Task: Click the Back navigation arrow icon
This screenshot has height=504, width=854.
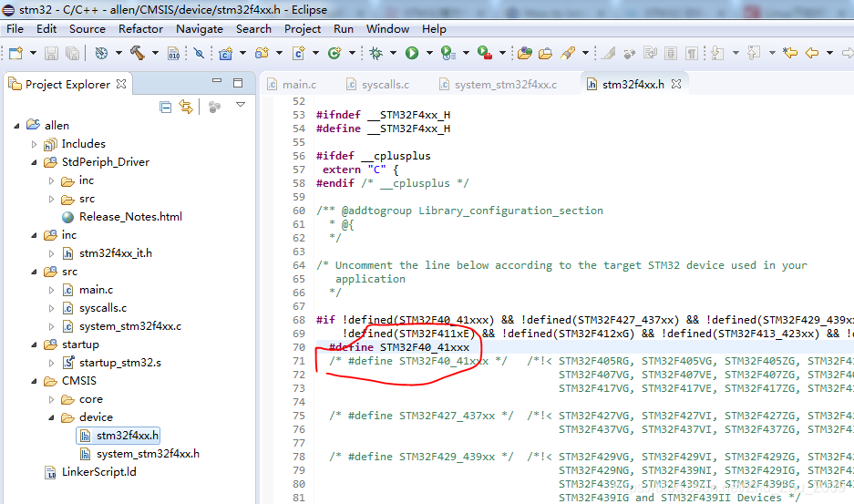Action: (811, 53)
